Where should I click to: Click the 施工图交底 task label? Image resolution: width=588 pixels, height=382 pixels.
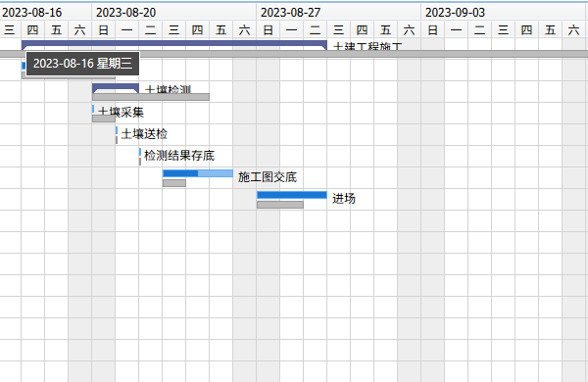point(268,177)
